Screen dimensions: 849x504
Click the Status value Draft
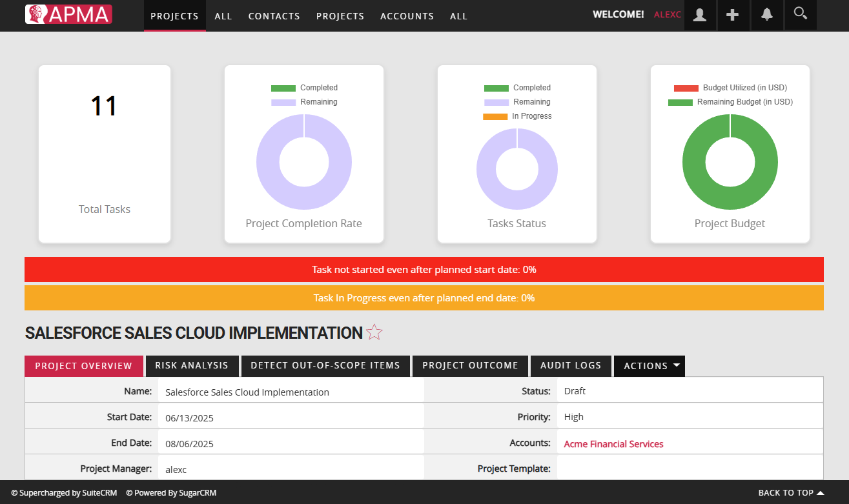(575, 391)
